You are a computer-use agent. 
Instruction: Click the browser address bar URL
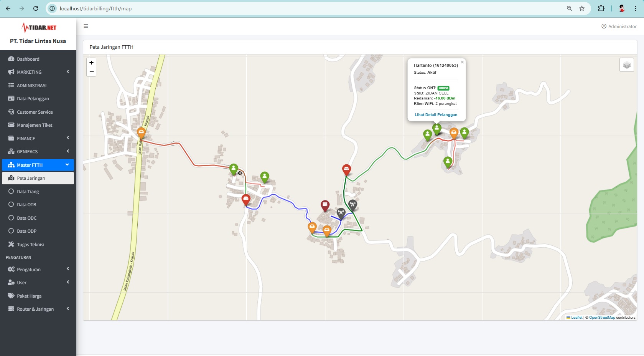coord(96,8)
